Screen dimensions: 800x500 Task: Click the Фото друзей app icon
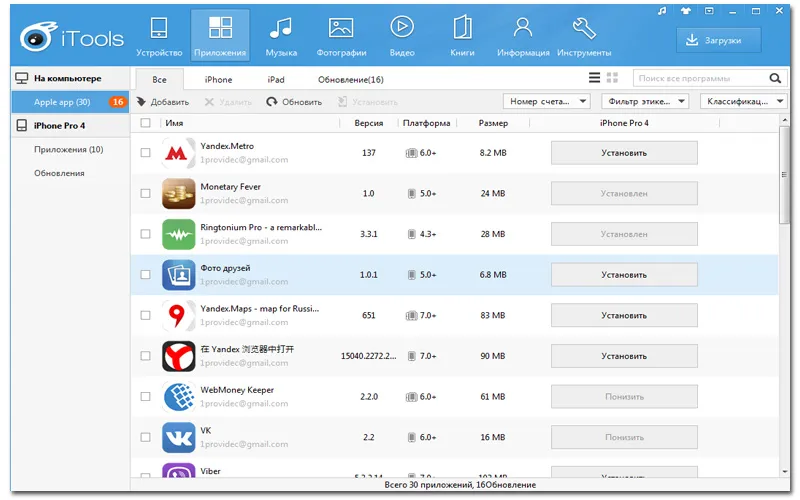point(178,274)
